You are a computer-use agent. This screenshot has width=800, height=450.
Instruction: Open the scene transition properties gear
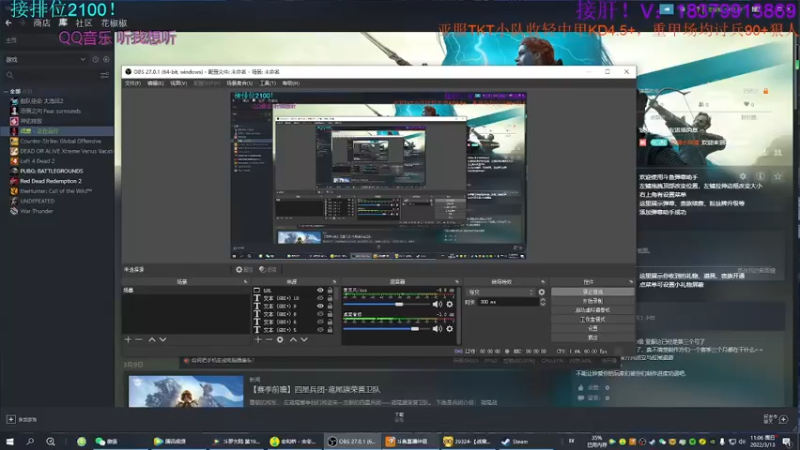[x=541, y=292]
